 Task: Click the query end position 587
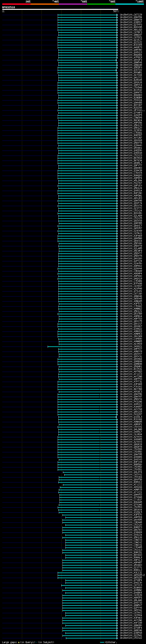[x=115, y=11]
